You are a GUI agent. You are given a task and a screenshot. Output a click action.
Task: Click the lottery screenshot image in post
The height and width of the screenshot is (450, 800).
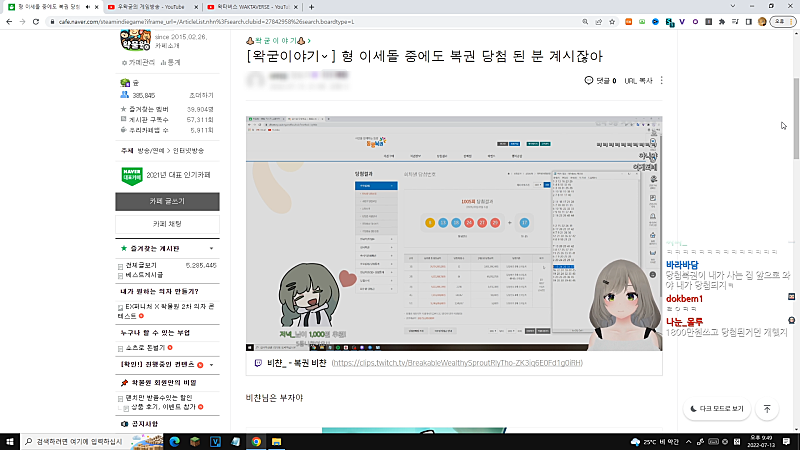(454, 233)
